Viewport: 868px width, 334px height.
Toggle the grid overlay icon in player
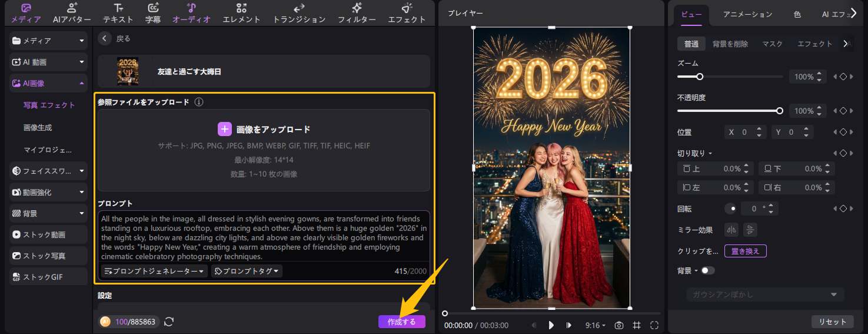[x=636, y=325]
